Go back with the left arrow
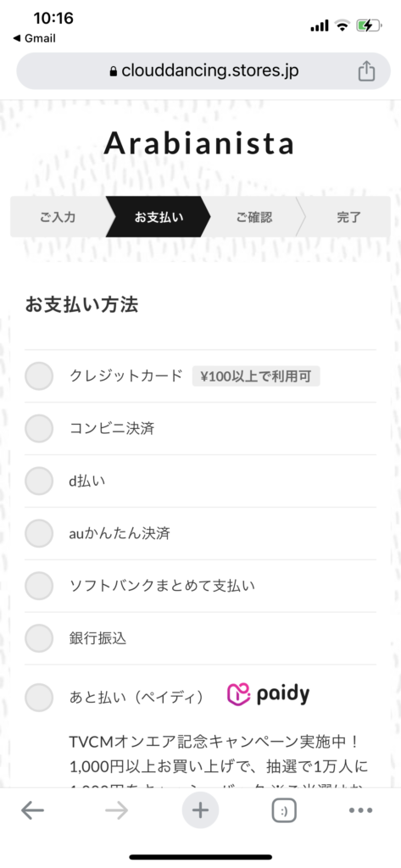 33,810
